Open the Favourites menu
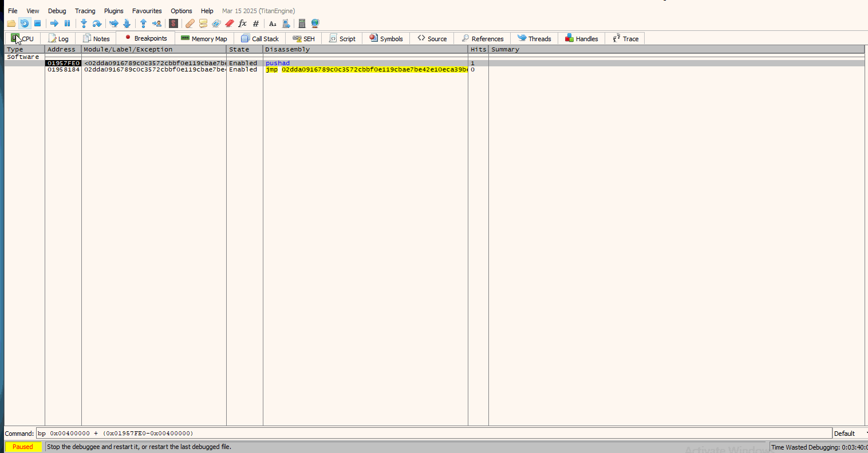Screen dimensions: 868x453 pyautogui.click(x=147, y=11)
